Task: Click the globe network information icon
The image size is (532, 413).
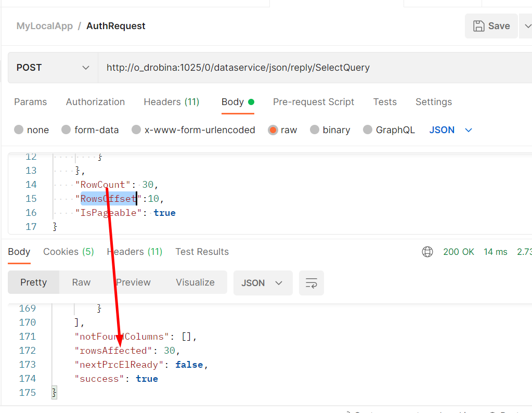Action: tap(427, 252)
